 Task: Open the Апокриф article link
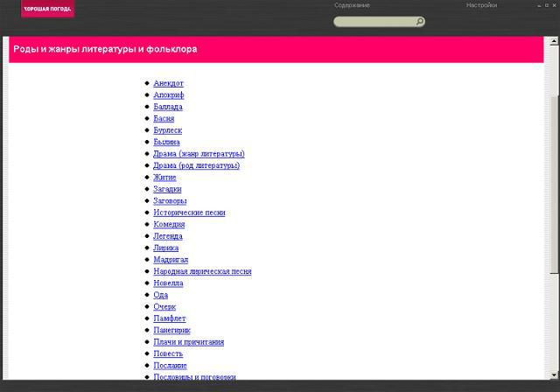[x=168, y=94]
